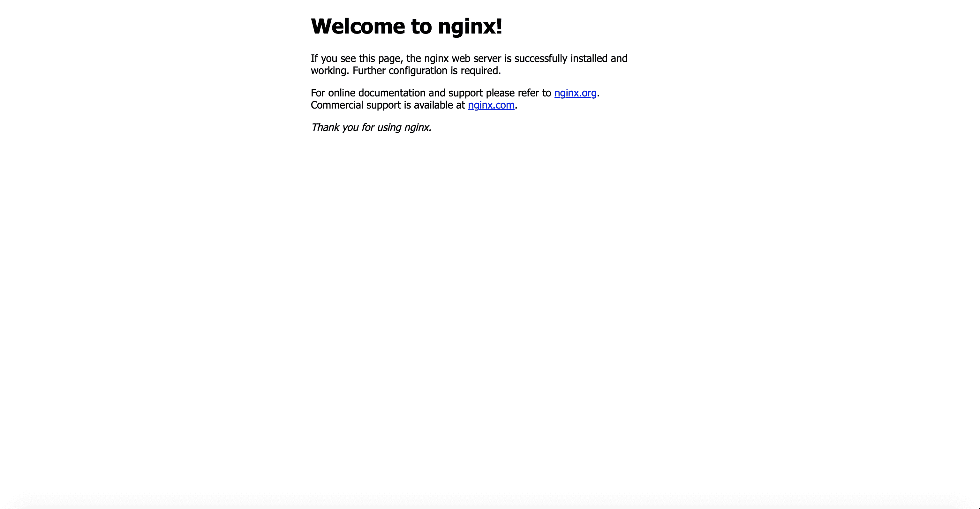Click the words using nginx. in the italic line
The height and width of the screenshot is (509, 980).
404,127
